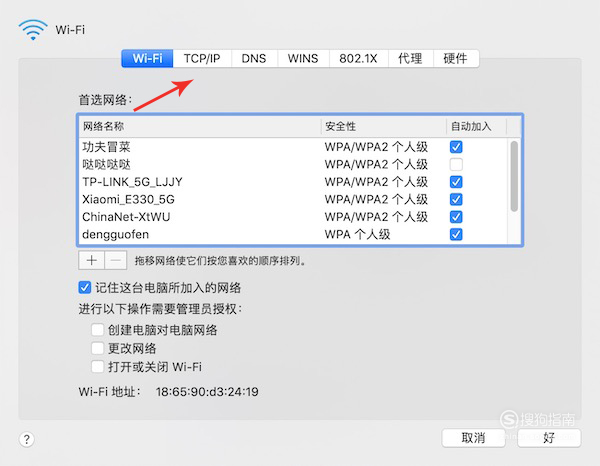Open the 代理 tab

(x=410, y=59)
